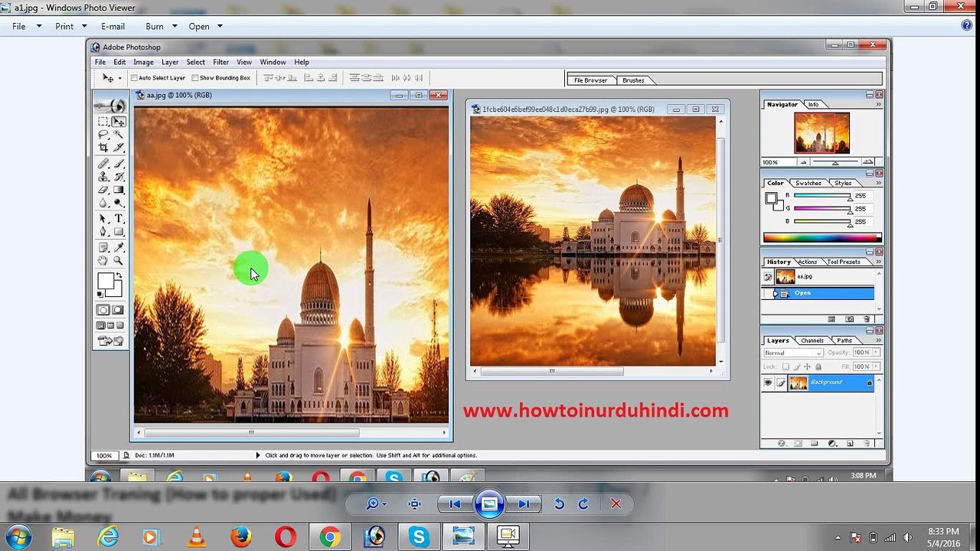Image resolution: width=980 pixels, height=551 pixels.
Task: Select the Magic Wand tool
Action: click(x=119, y=134)
